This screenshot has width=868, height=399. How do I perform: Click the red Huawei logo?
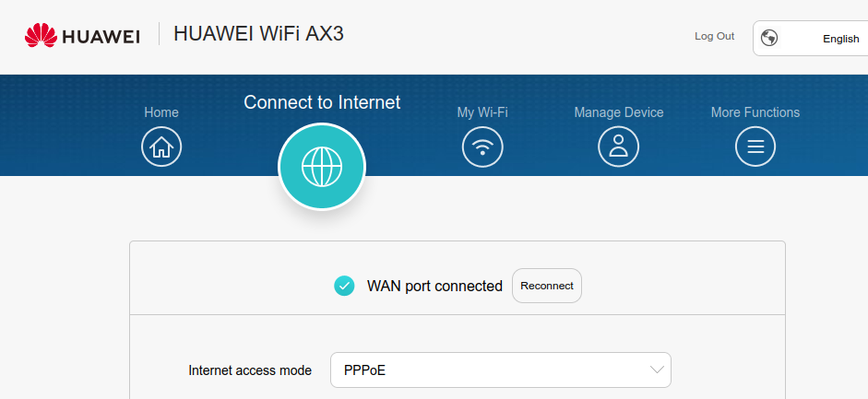[41, 35]
